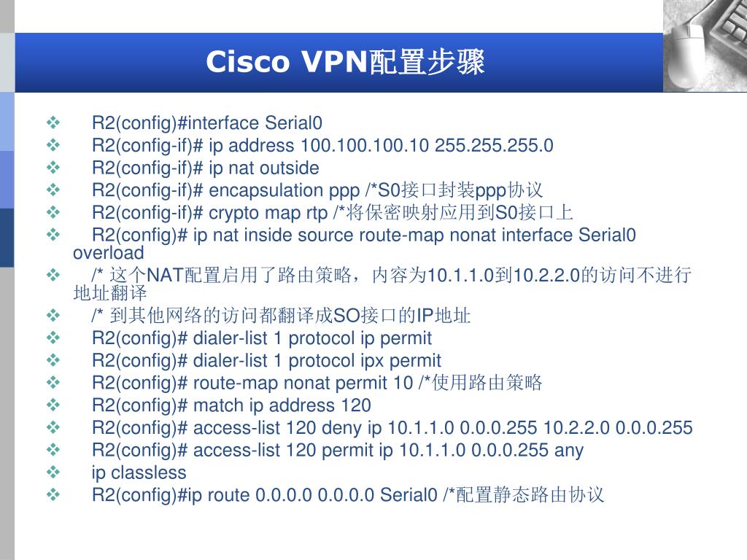Click the 'overload' word on the wrapped line

pyautogui.click(x=108, y=253)
